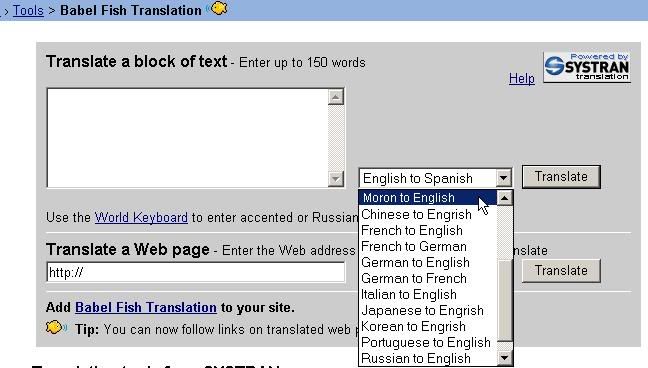648x368 pixels.
Task: Select Chinese to Engrish option
Action: point(428,214)
